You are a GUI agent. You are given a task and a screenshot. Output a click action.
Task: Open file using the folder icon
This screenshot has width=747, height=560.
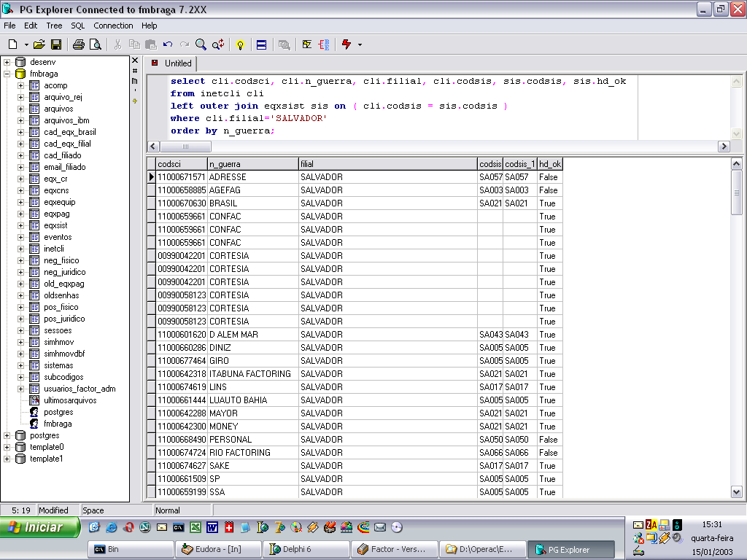(x=39, y=44)
